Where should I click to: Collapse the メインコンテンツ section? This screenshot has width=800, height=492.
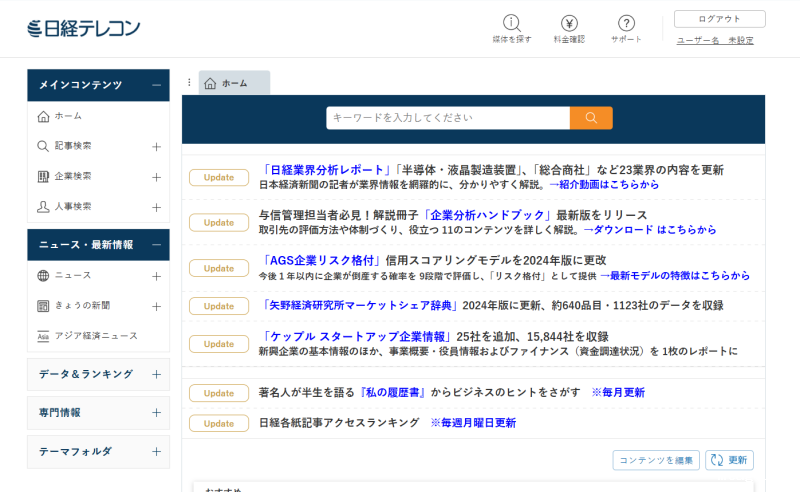[x=156, y=85]
